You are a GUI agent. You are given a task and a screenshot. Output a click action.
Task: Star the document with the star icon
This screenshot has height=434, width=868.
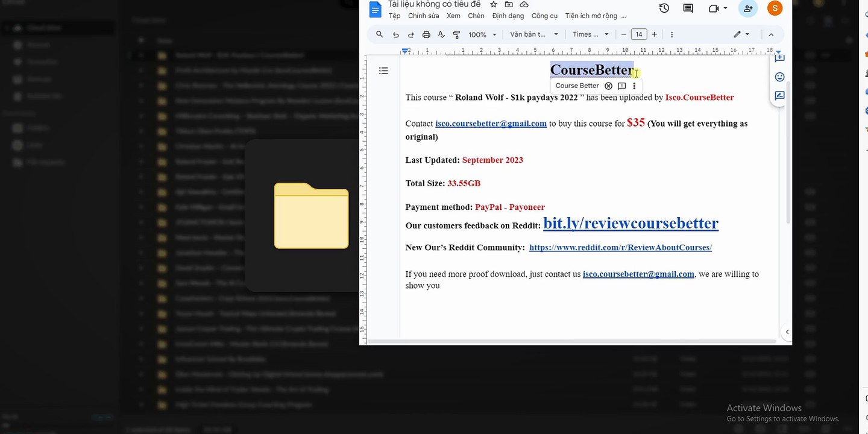pos(494,4)
